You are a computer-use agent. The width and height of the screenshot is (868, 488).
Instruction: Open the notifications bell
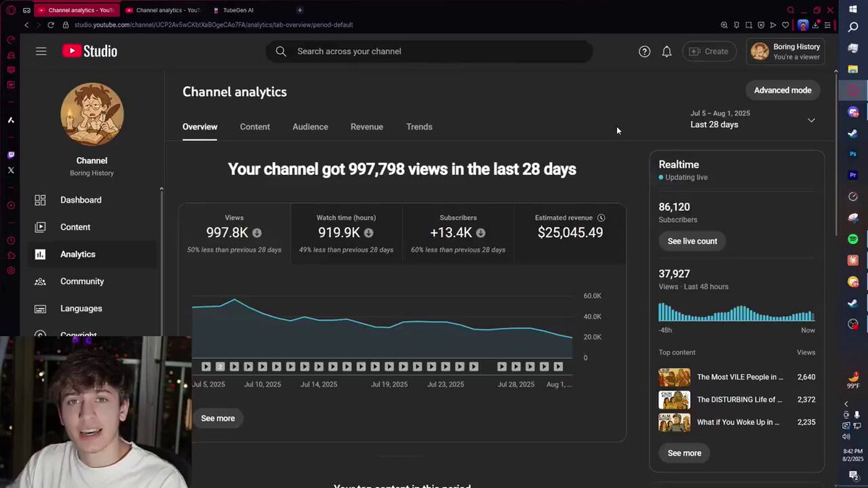point(667,51)
